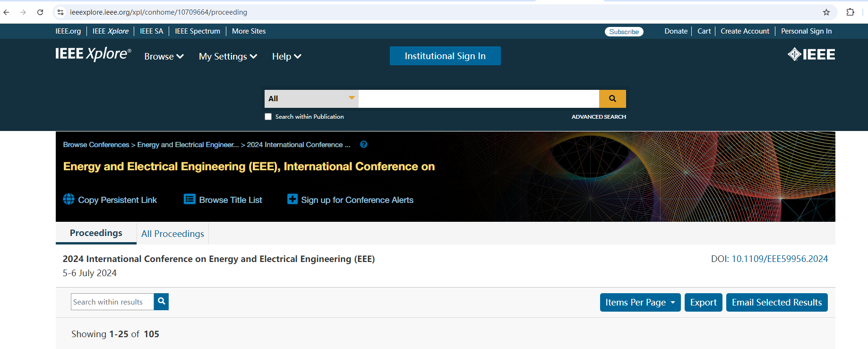Click the '5-6 July 2024' date text

[x=90, y=273]
